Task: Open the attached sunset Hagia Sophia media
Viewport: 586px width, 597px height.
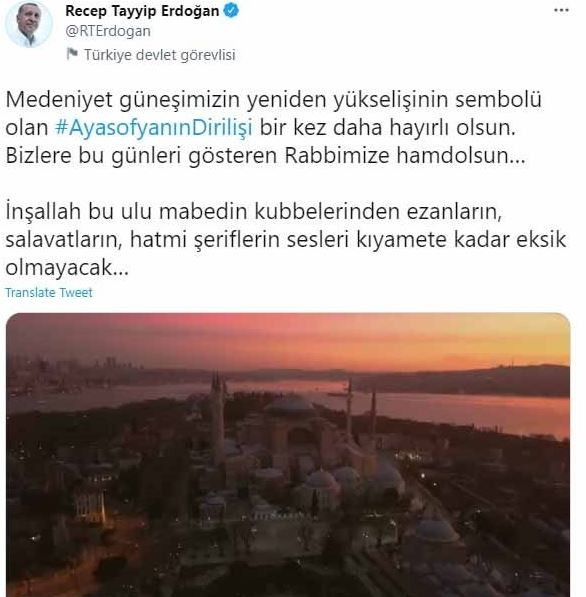Action: pyautogui.click(x=288, y=455)
